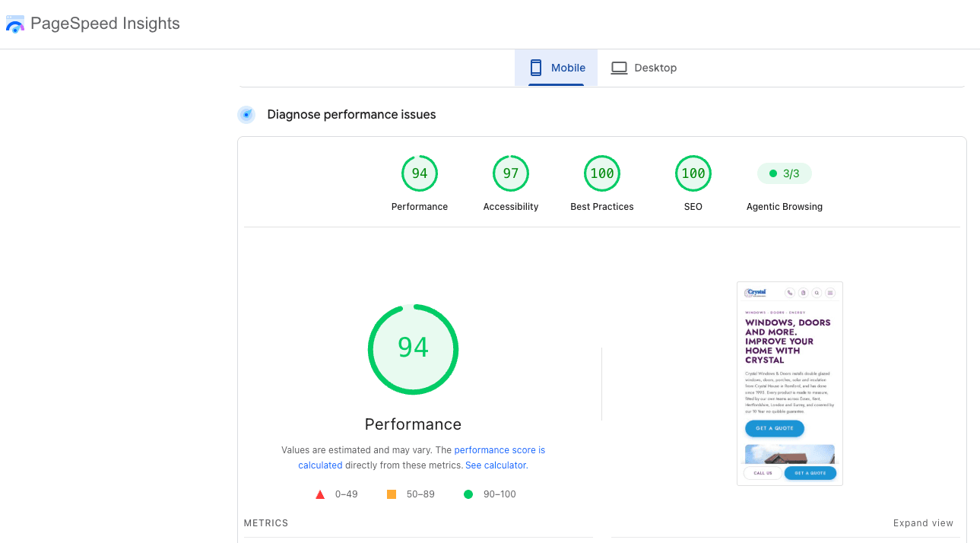Select the Best Practices 100 gauge

[602, 173]
